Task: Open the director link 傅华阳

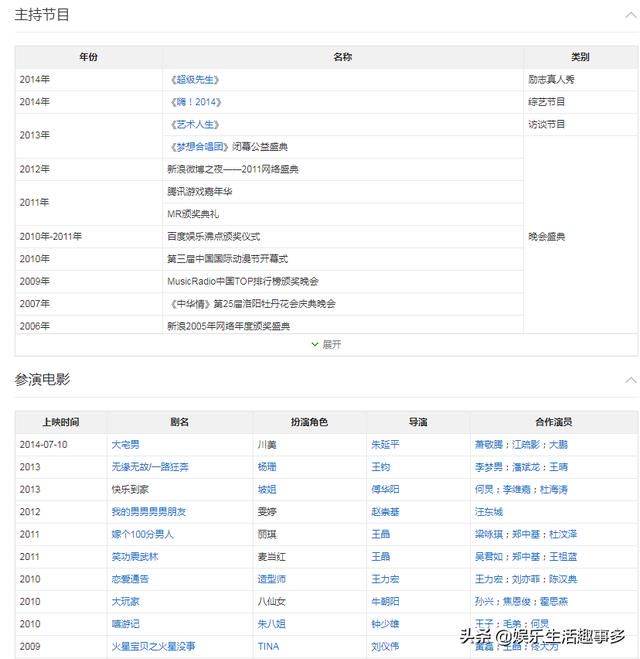Action: click(x=385, y=490)
